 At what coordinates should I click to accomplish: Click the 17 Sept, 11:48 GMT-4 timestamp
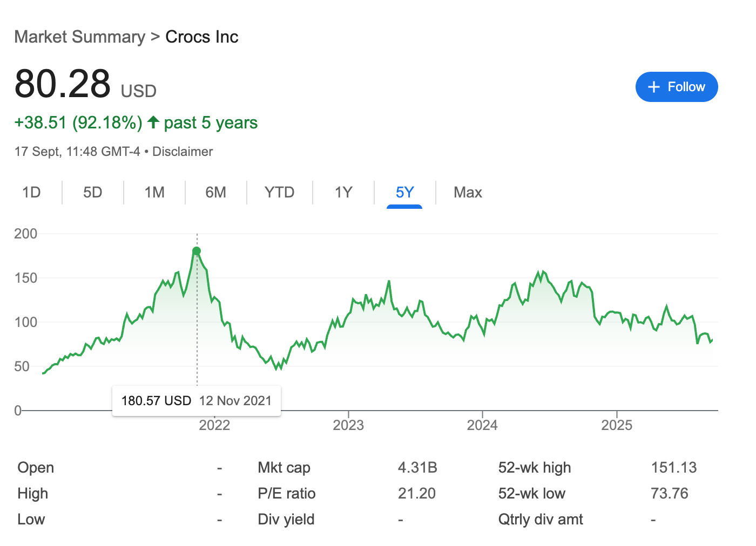point(77,152)
